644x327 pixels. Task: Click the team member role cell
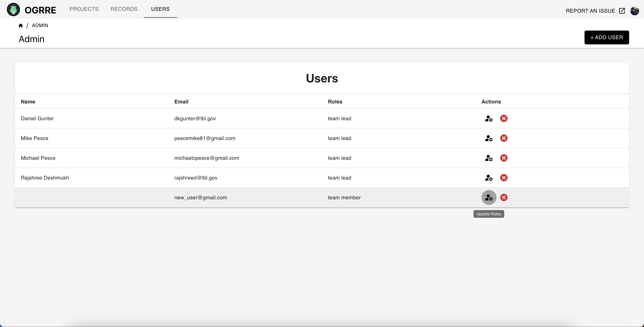point(344,197)
